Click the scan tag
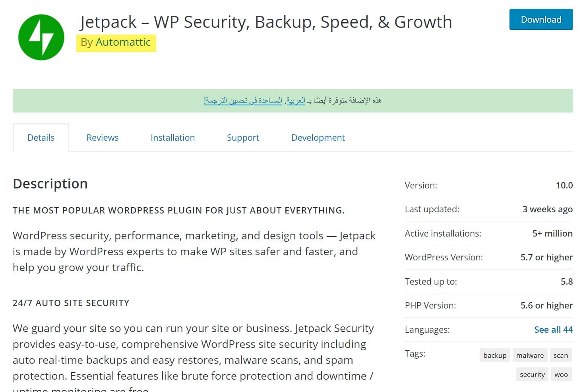 (x=560, y=355)
